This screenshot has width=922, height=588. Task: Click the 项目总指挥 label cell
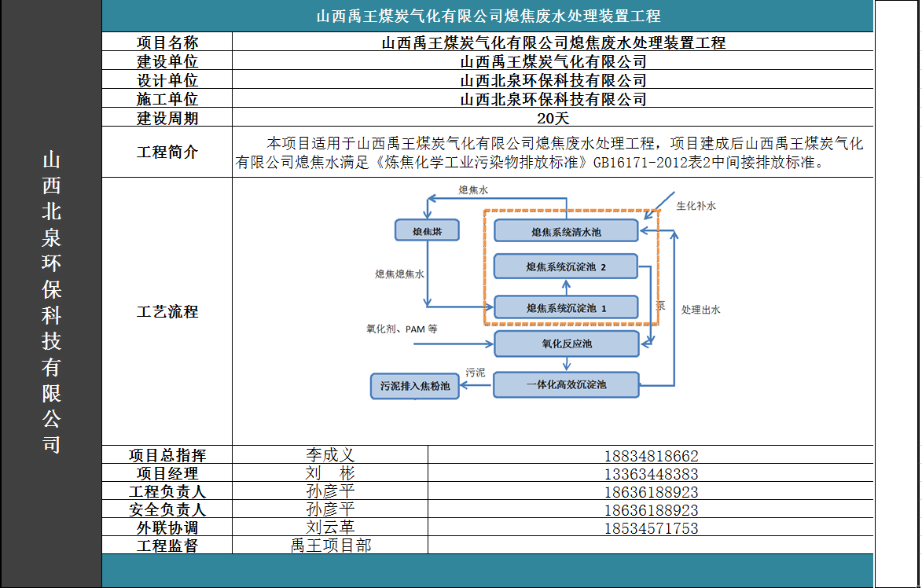tap(167, 455)
